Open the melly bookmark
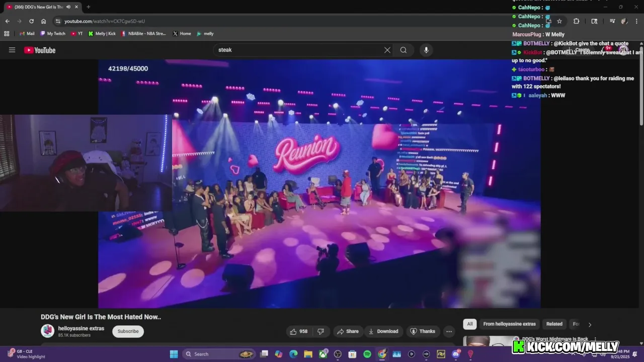Viewport: 644px width, 362px height. [205, 34]
